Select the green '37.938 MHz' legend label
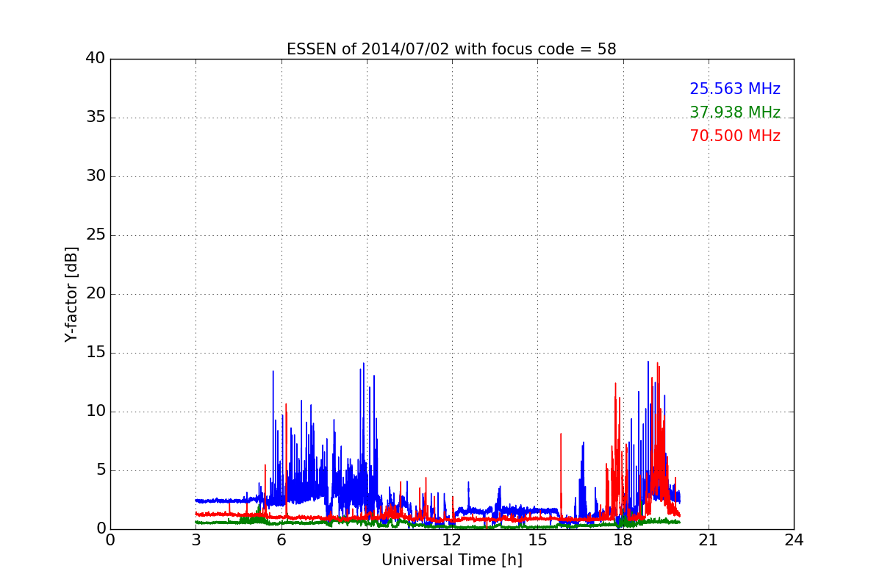 point(735,112)
